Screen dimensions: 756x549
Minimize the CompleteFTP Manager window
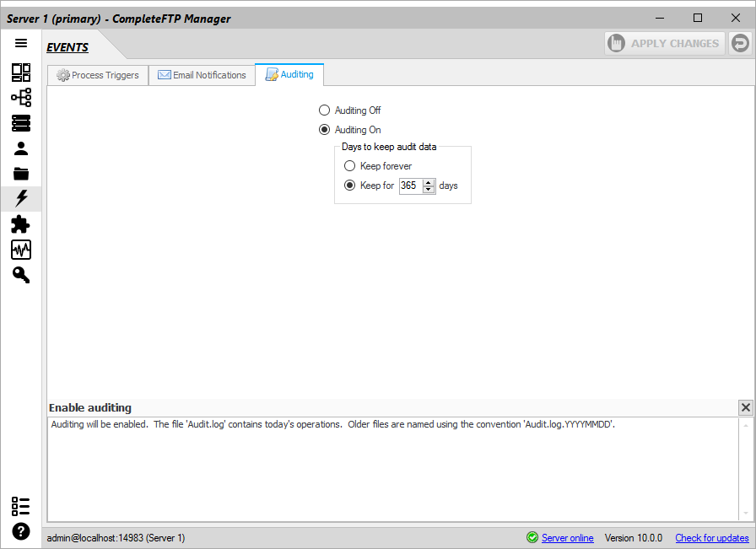(660, 18)
